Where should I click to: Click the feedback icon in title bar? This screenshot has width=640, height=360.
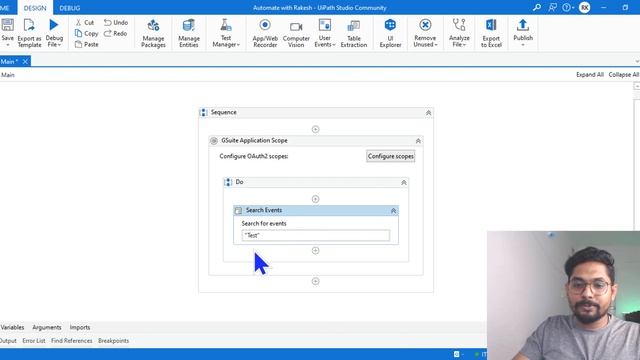tap(552, 7)
